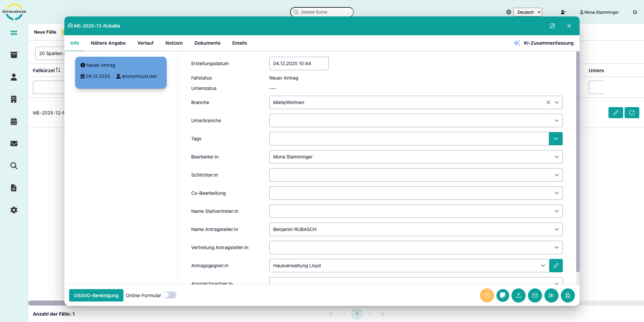Click the fast-forward next status icon
The height and width of the screenshot is (322, 644).
coord(551,295)
